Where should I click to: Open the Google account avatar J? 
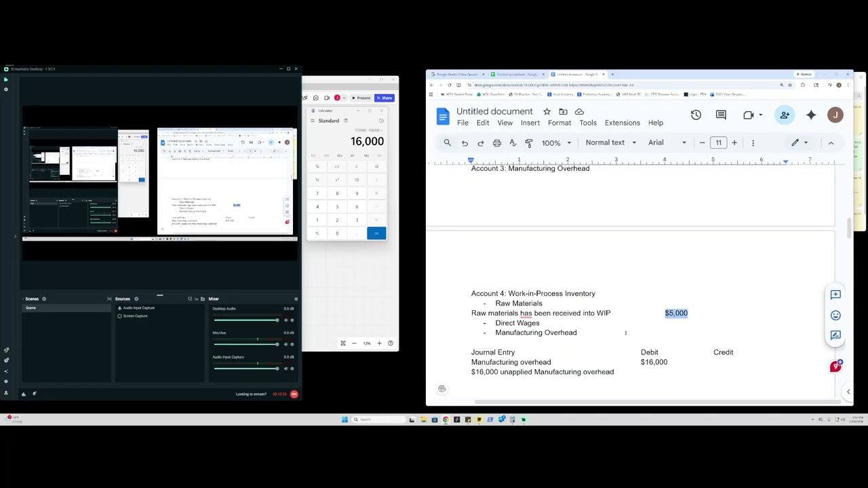pos(835,115)
